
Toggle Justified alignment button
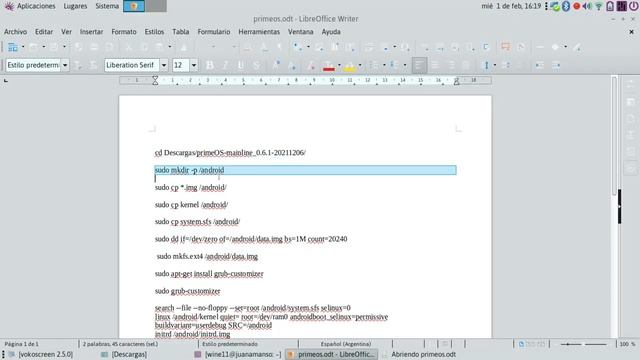pyautogui.click(x=466, y=65)
